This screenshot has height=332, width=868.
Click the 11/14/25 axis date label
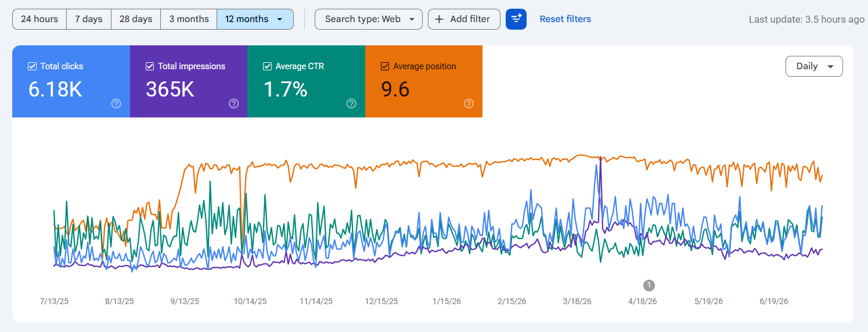tap(316, 301)
